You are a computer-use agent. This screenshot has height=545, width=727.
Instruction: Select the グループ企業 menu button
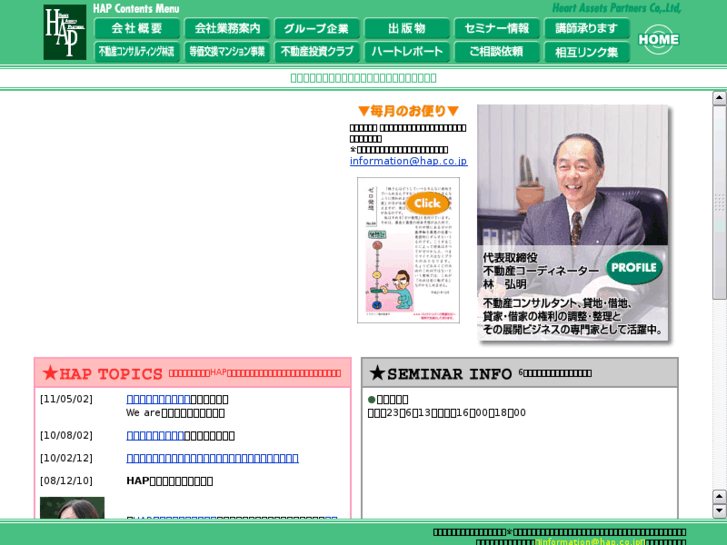click(x=317, y=28)
